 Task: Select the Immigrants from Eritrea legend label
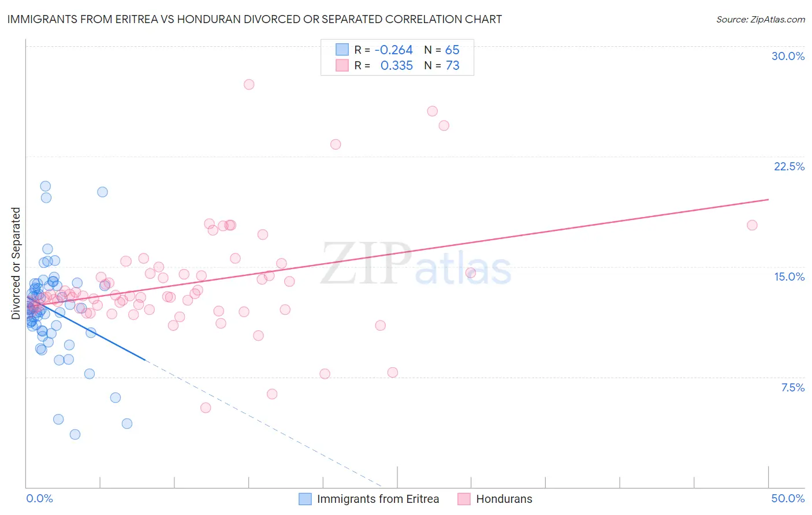pyautogui.click(x=378, y=499)
